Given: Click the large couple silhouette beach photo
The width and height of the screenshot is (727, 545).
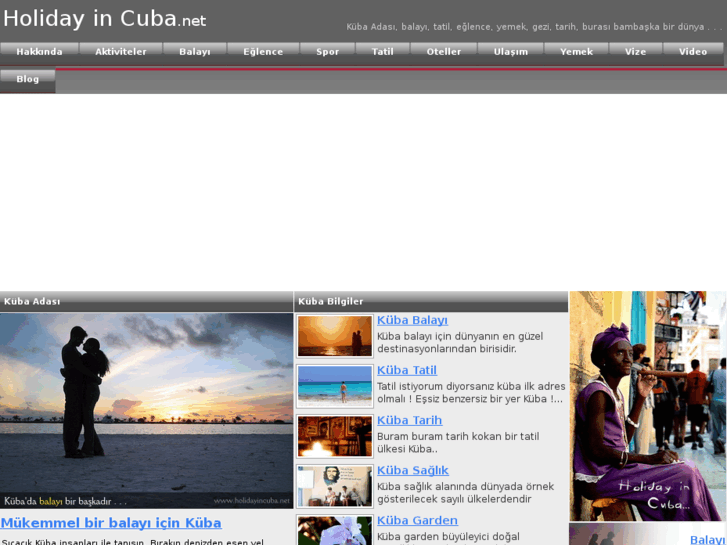Looking at the screenshot, I should click(147, 410).
